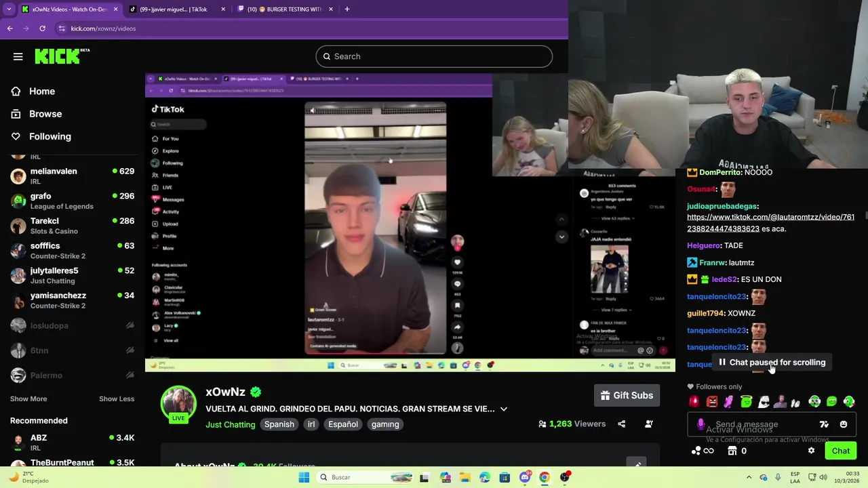868x488 pixels.
Task: Open the chat shop icon showing 0
Action: pyautogui.click(x=736, y=451)
